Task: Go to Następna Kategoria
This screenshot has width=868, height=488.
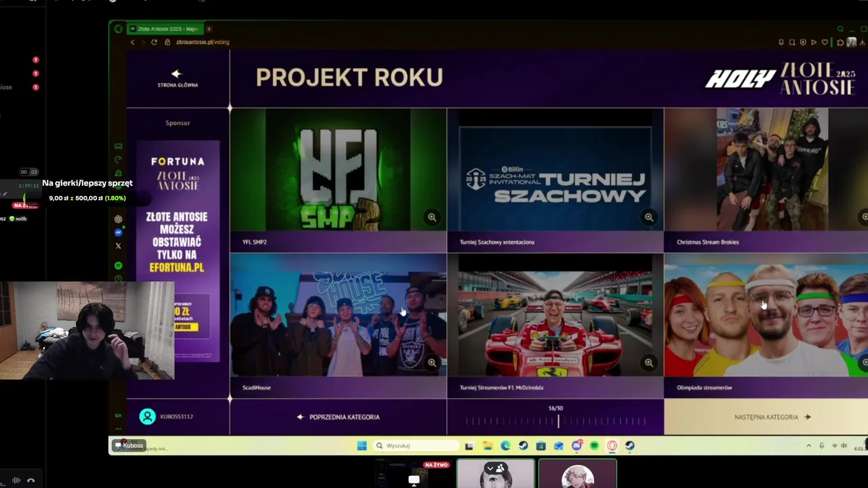Action: click(x=766, y=417)
